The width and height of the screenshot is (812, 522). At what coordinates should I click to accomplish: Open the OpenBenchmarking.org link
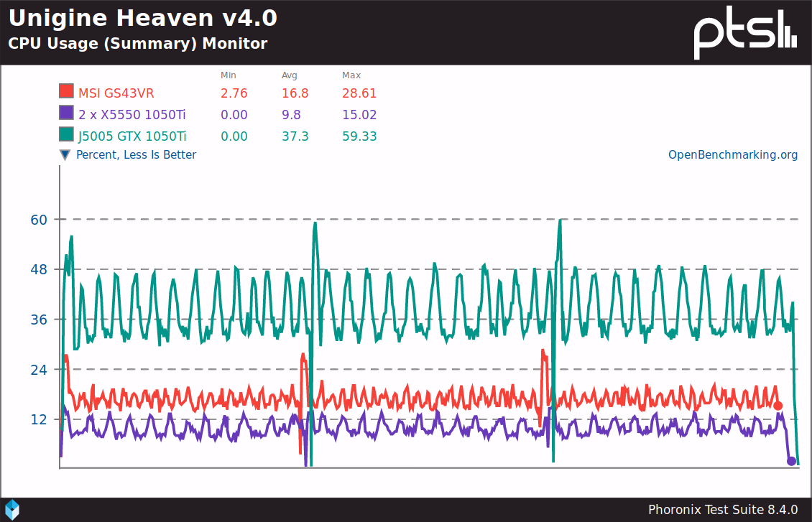coord(733,155)
